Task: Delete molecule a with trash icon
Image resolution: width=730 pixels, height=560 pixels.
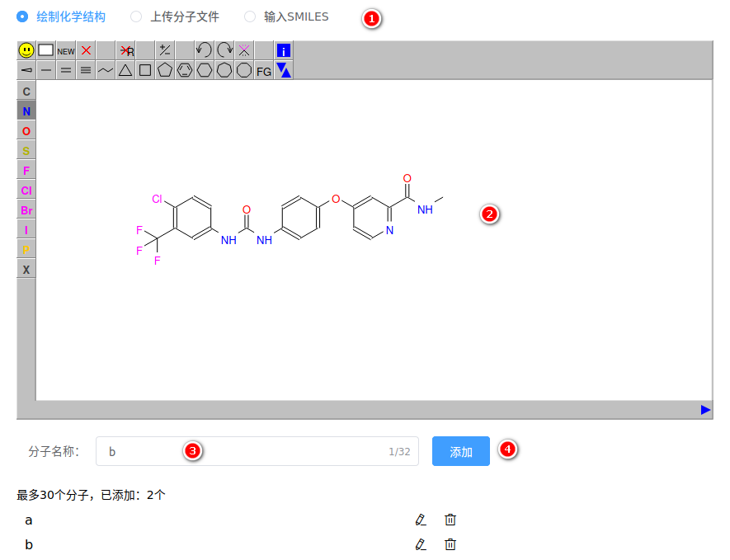Action: [450, 520]
